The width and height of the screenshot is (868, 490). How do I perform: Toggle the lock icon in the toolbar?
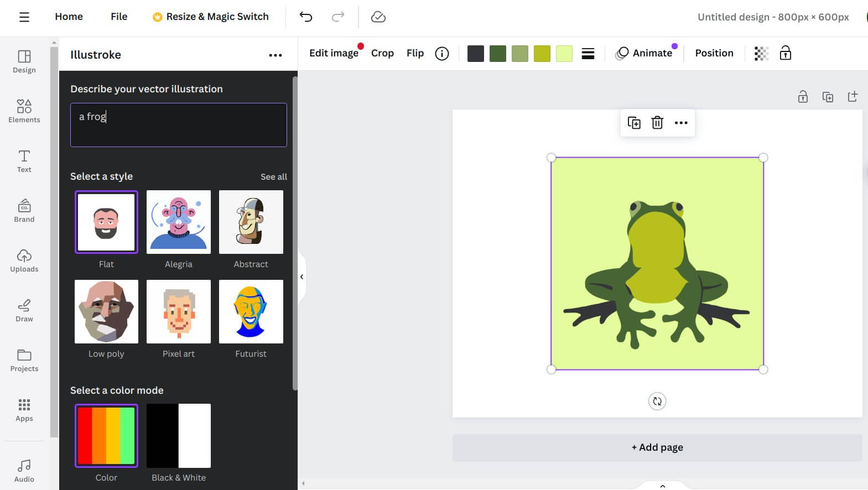pos(786,54)
